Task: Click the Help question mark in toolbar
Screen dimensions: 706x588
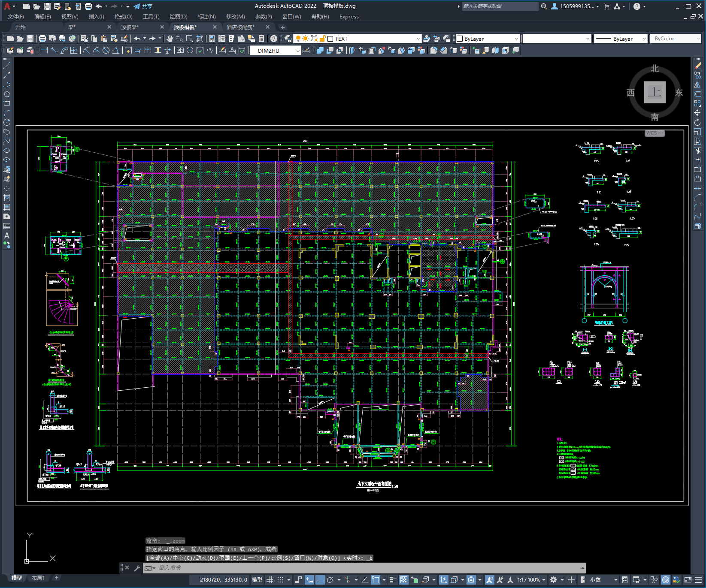Action: (x=274, y=39)
